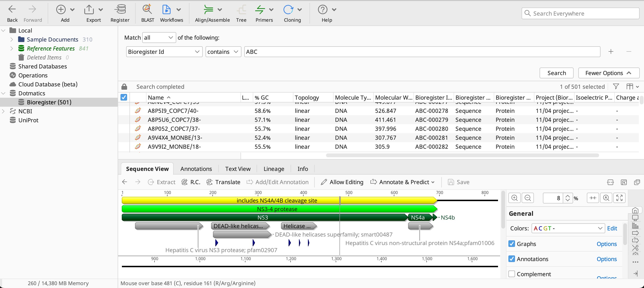644x288 pixels.
Task: Disable the Annotations checkbox
Action: (x=512, y=259)
